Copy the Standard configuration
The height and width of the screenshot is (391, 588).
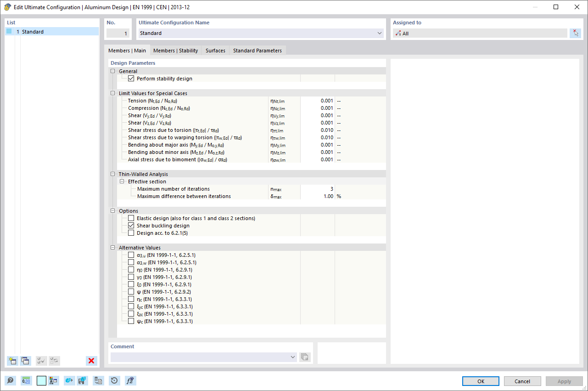[26, 361]
